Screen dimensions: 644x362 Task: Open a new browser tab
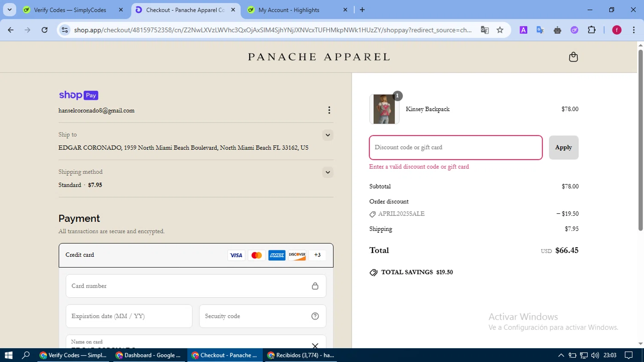362,10
